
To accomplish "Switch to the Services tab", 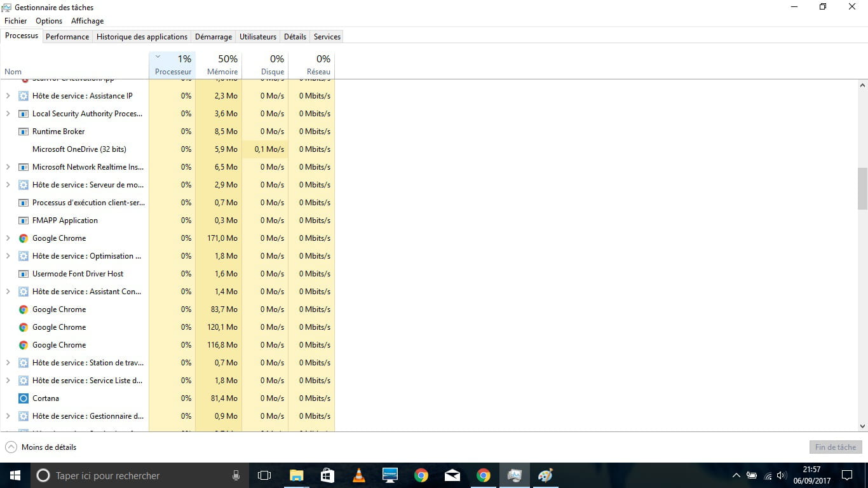I will [327, 37].
